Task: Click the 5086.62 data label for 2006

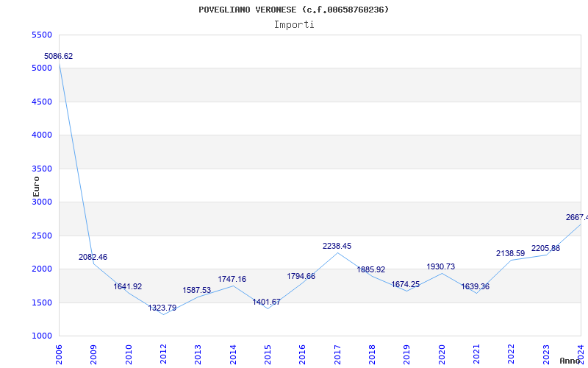Action: 59,57
